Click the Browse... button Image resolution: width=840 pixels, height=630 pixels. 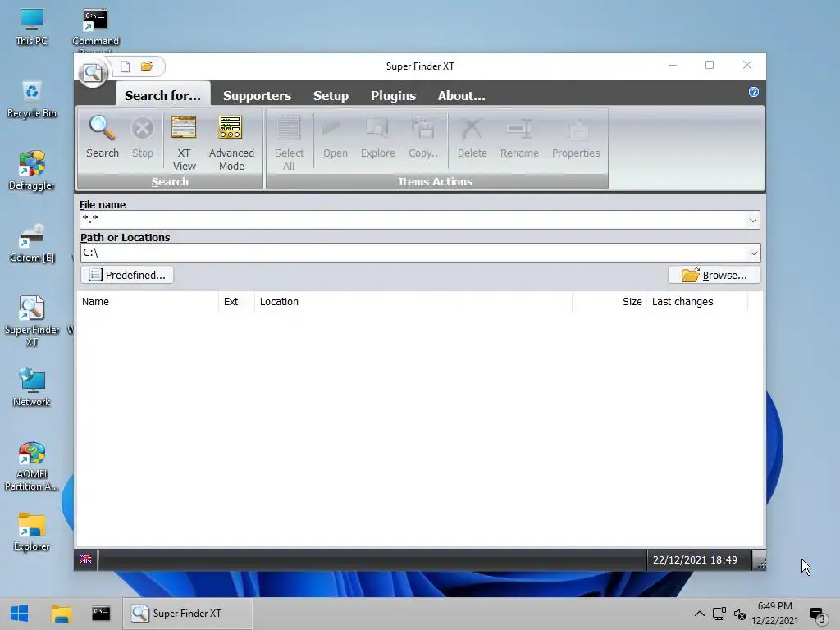tap(714, 275)
